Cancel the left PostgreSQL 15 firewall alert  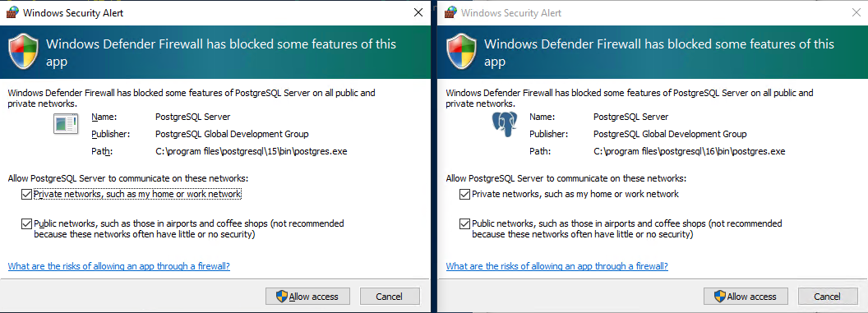pos(389,297)
